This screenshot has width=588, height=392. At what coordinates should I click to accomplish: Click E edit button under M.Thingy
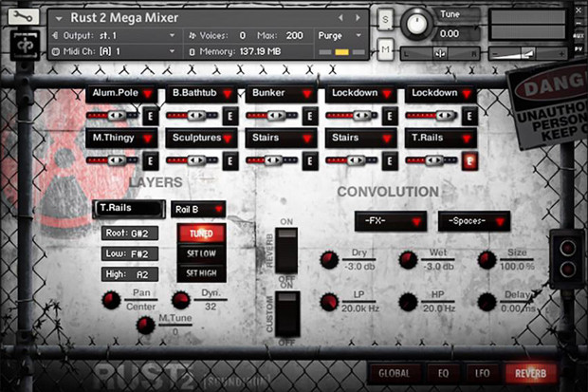151,161
